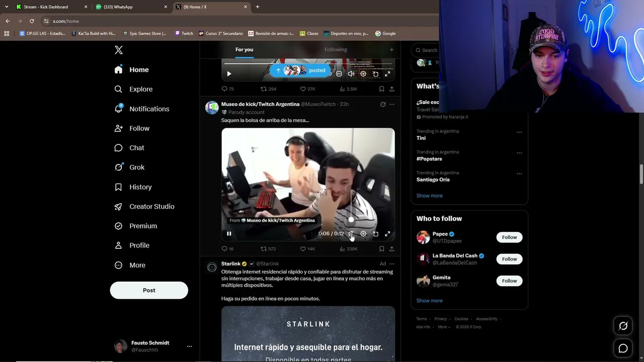Viewport: 644px width, 362px height.
Task: Share the Museo de kick tweet
Action: 392,249
